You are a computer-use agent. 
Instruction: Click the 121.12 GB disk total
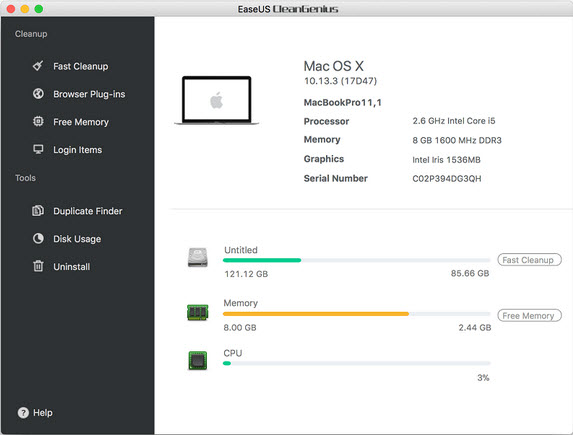[246, 274]
